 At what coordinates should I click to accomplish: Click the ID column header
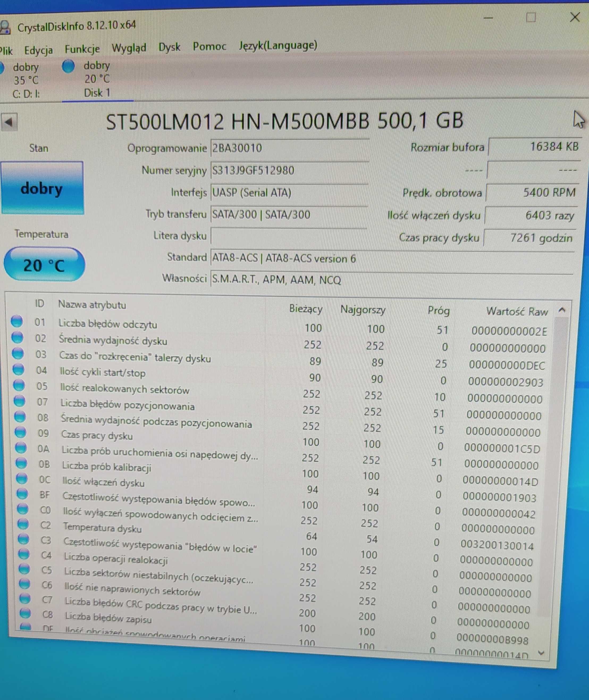click(40, 304)
